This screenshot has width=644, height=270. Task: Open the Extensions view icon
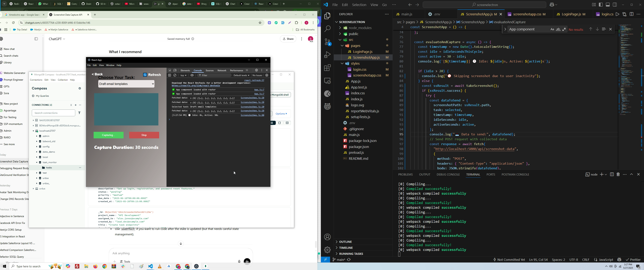point(327,68)
